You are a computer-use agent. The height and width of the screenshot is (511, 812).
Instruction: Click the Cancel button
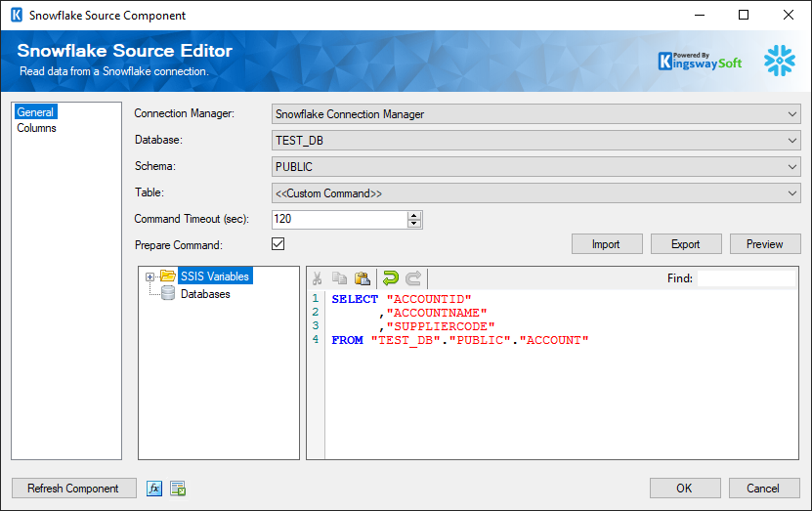click(764, 489)
